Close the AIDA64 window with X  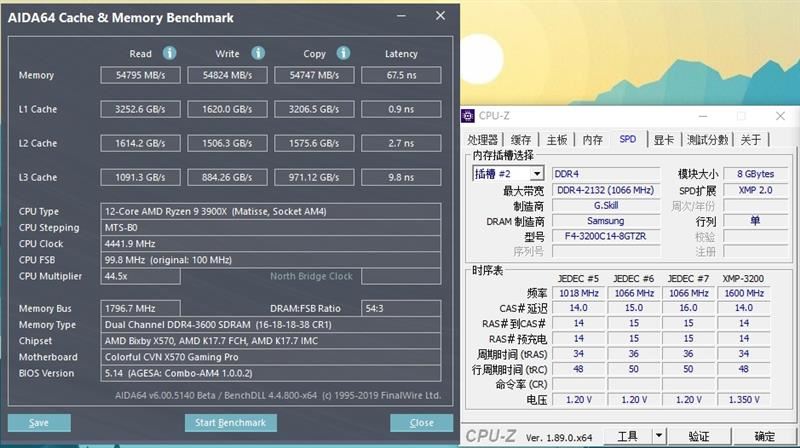(x=440, y=16)
